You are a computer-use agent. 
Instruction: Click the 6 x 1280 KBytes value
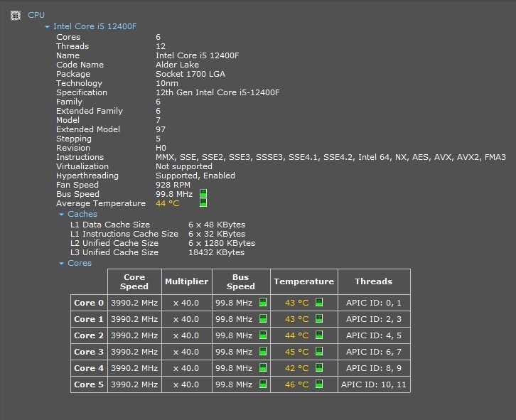[222, 243]
